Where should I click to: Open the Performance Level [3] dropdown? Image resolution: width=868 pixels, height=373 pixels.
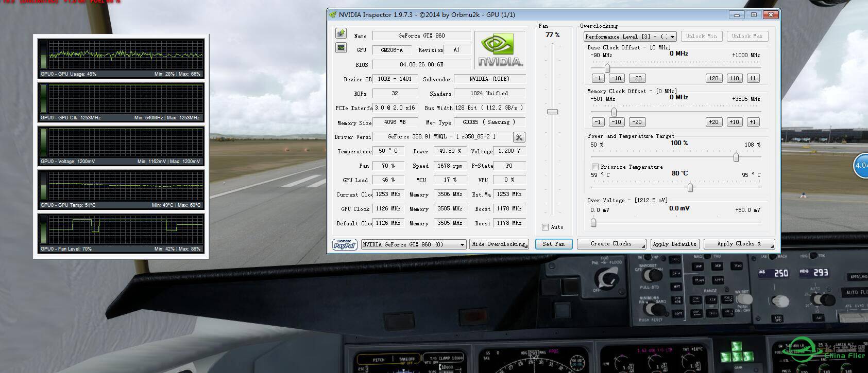coord(630,37)
